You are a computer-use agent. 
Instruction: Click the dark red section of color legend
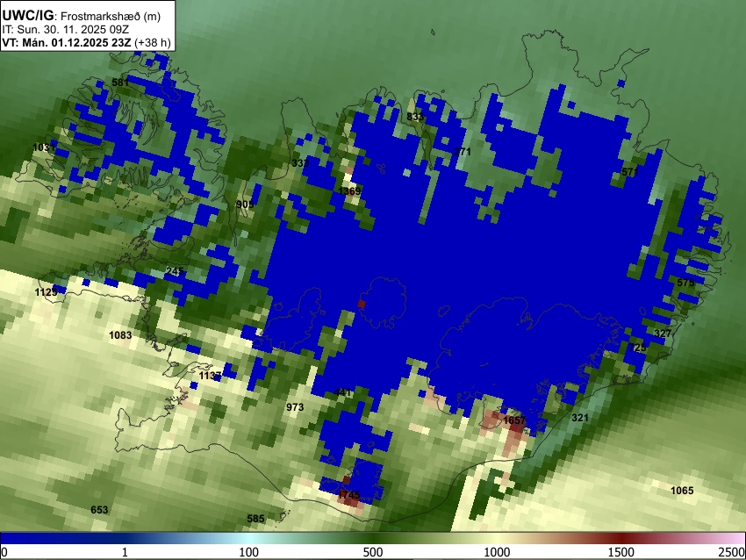coord(621,538)
